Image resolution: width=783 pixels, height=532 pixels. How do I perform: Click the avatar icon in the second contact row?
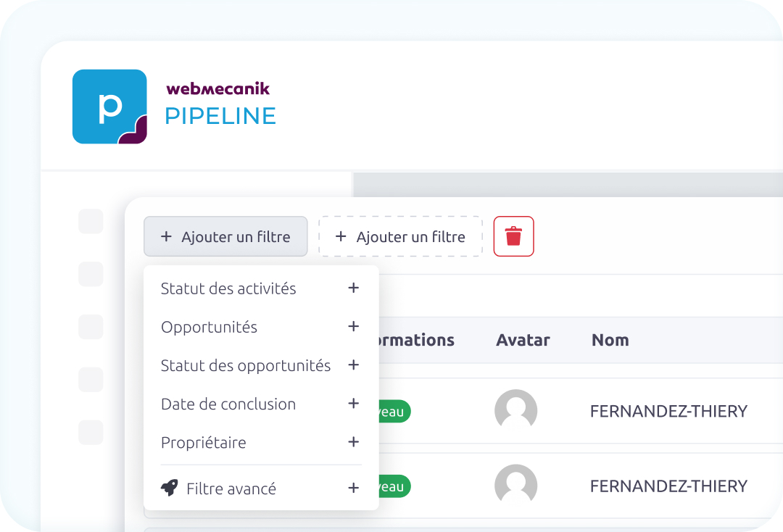pyautogui.click(x=515, y=486)
